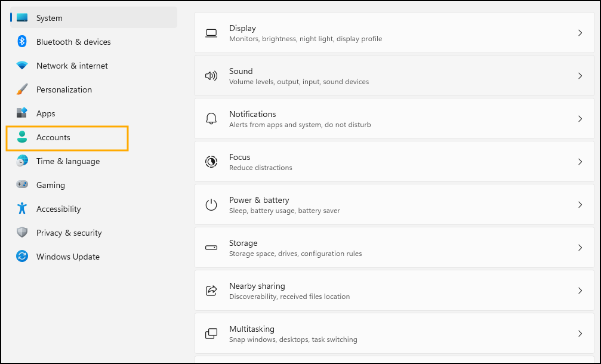
Task: Select the System category in sidebar
Action: pyautogui.click(x=49, y=18)
